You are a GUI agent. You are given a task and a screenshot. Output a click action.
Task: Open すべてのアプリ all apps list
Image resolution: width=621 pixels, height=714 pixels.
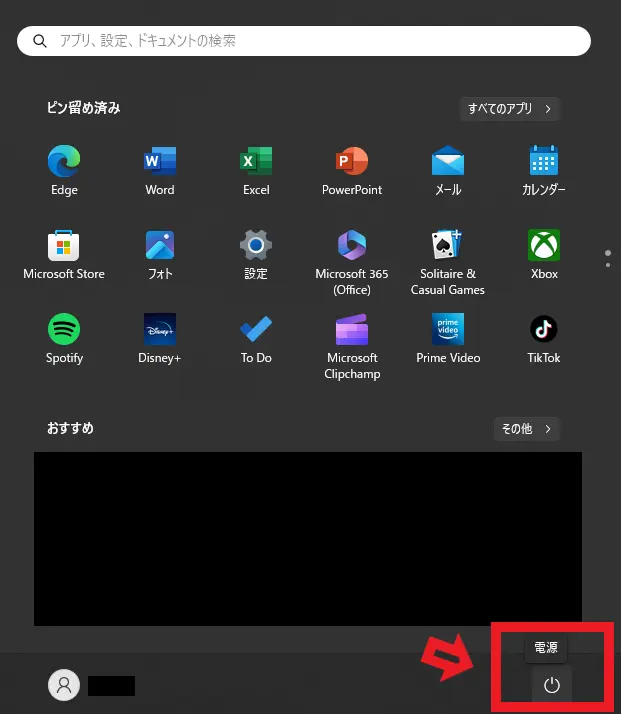click(510, 109)
